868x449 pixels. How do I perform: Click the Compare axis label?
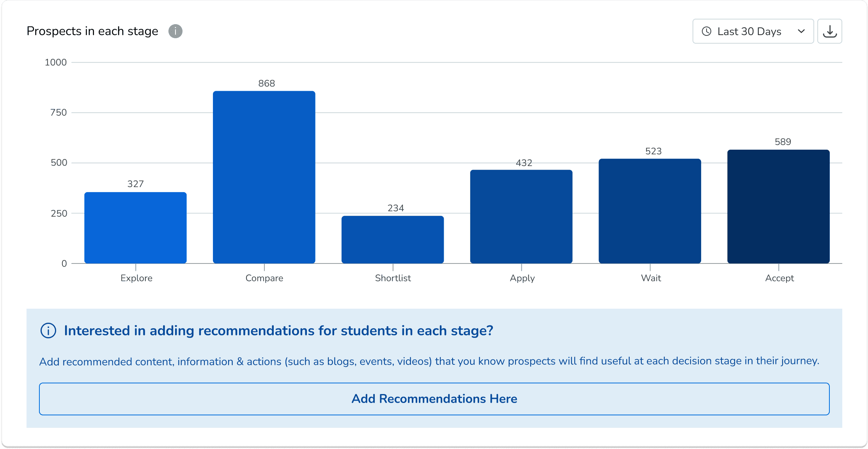(x=264, y=278)
